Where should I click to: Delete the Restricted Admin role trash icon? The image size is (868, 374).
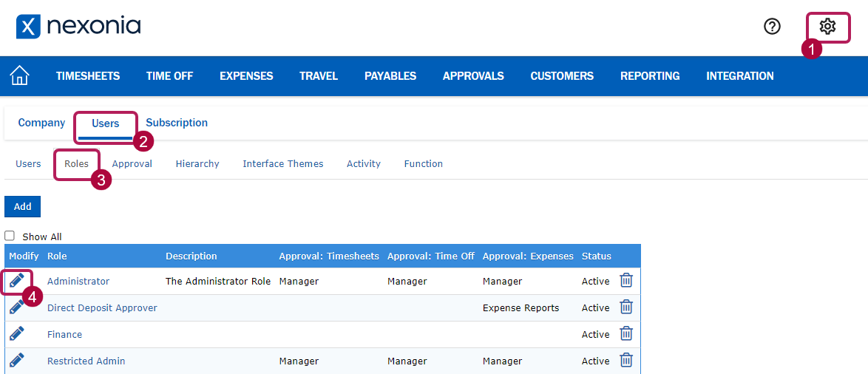point(625,360)
